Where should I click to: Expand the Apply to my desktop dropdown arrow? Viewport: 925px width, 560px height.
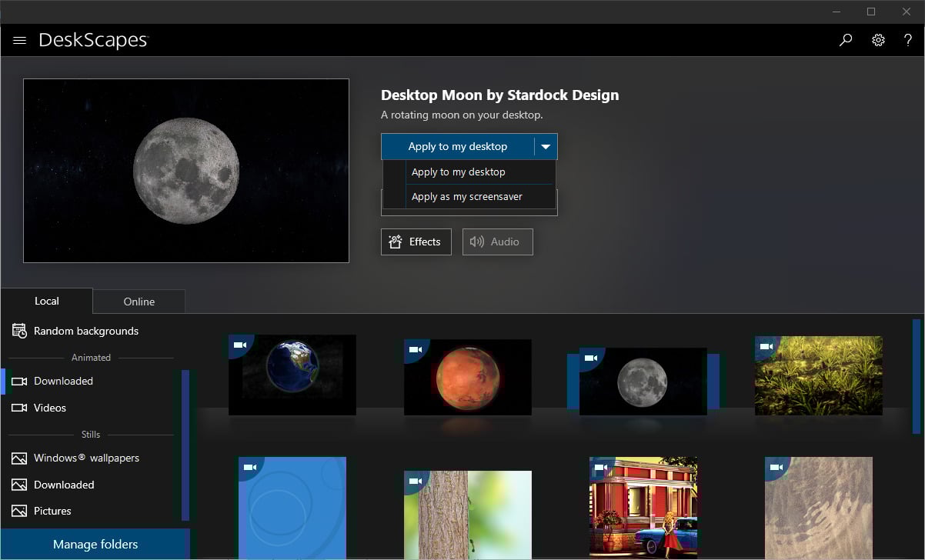click(546, 146)
